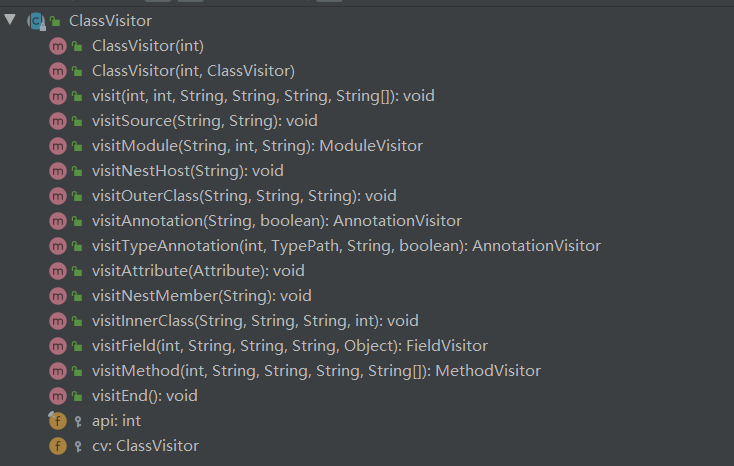
Task: Click method icon beside visitField entry
Action: 57,346
